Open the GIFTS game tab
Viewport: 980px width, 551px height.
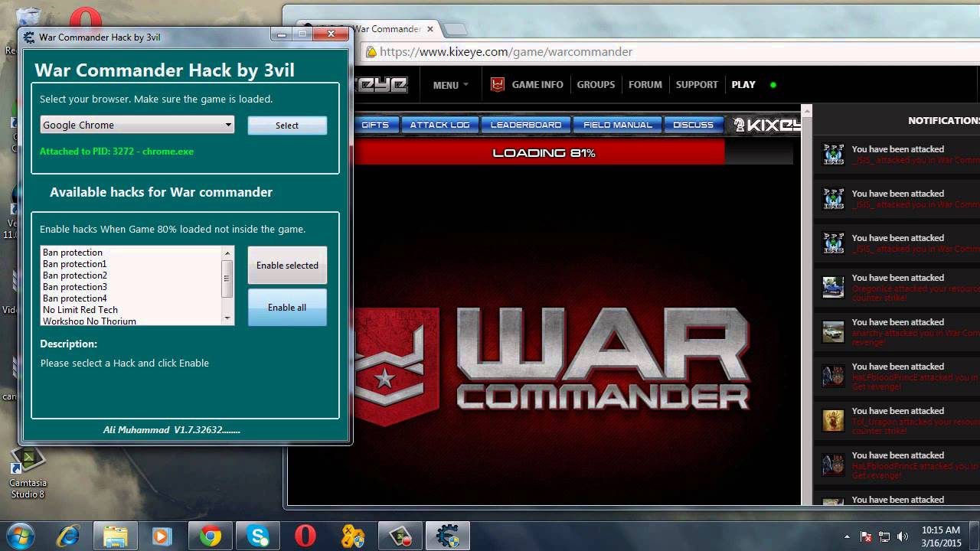375,125
